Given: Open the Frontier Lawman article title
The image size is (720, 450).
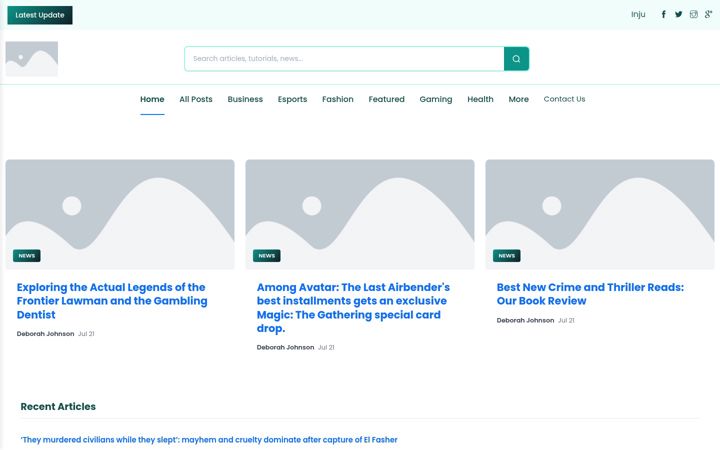Looking at the screenshot, I should point(112,301).
